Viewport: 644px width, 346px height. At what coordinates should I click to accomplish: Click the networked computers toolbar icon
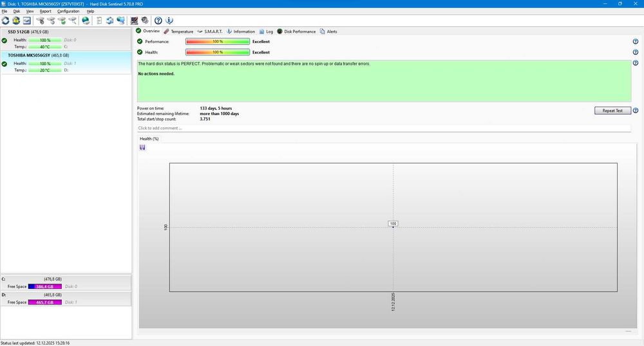(121, 21)
